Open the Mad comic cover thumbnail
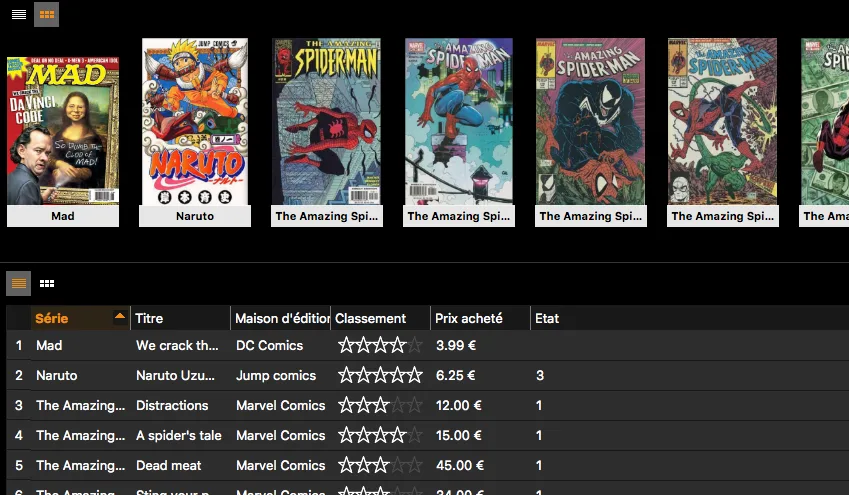The height and width of the screenshot is (495, 849). 63,121
